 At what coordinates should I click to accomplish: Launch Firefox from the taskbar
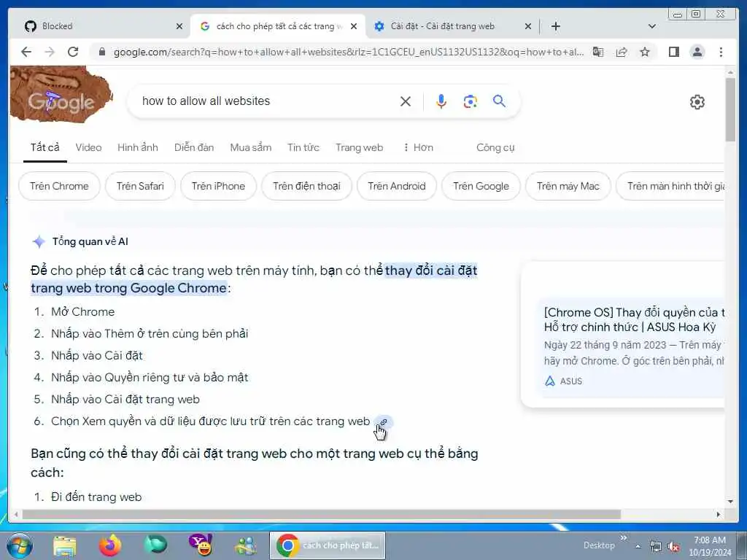pyautogui.click(x=110, y=545)
